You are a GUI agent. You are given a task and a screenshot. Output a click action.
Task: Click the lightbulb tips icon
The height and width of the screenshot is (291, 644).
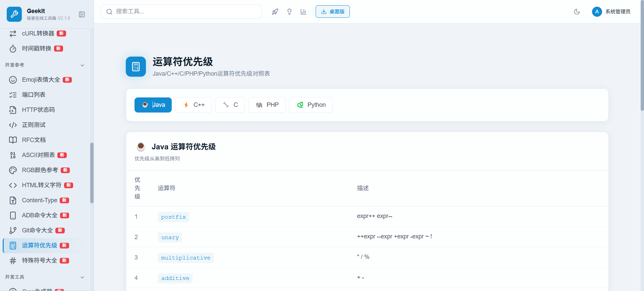(289, 12)
